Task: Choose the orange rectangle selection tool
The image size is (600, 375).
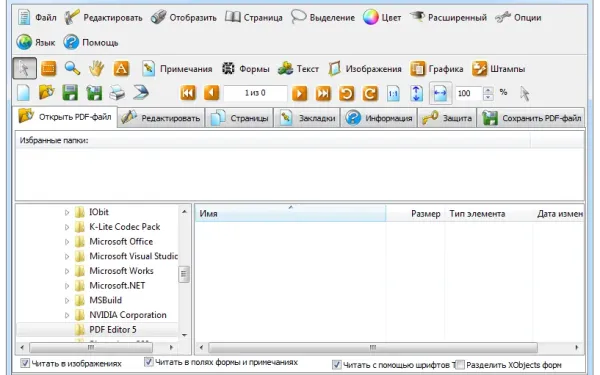Action: pos(49,69)
